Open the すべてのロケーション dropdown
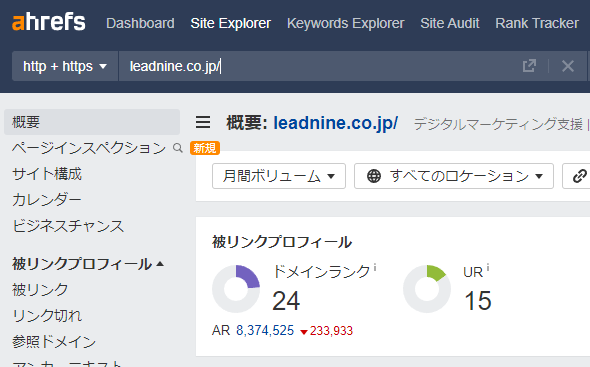Screen dimensions: 590x367 click(x=454, y=176)
